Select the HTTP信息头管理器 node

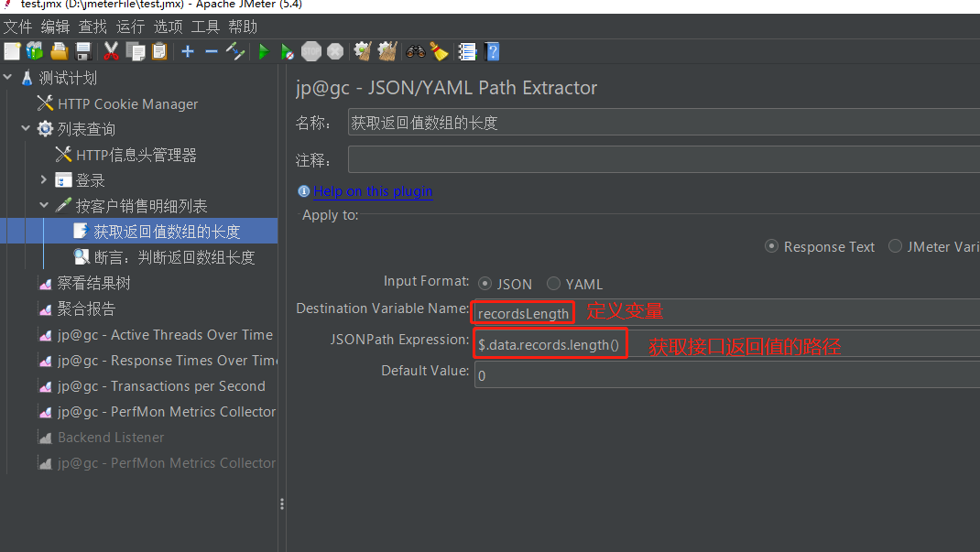click(x=136, y=155)
